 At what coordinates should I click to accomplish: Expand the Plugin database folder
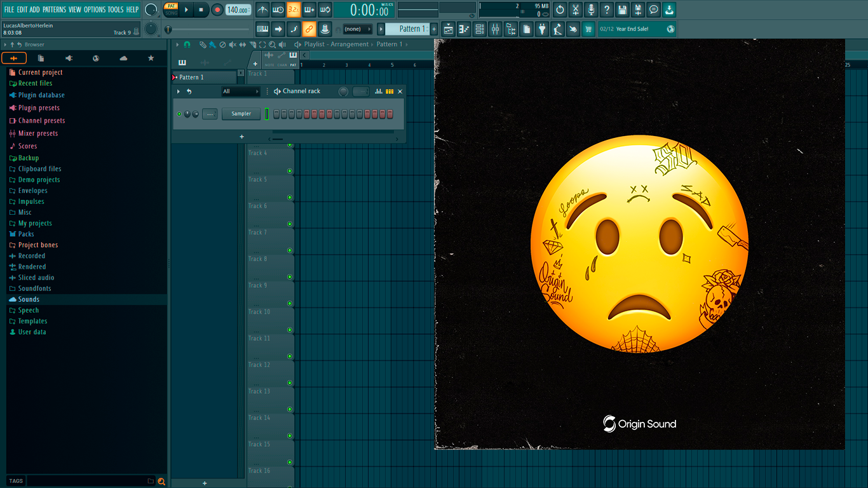pos(41,95)
